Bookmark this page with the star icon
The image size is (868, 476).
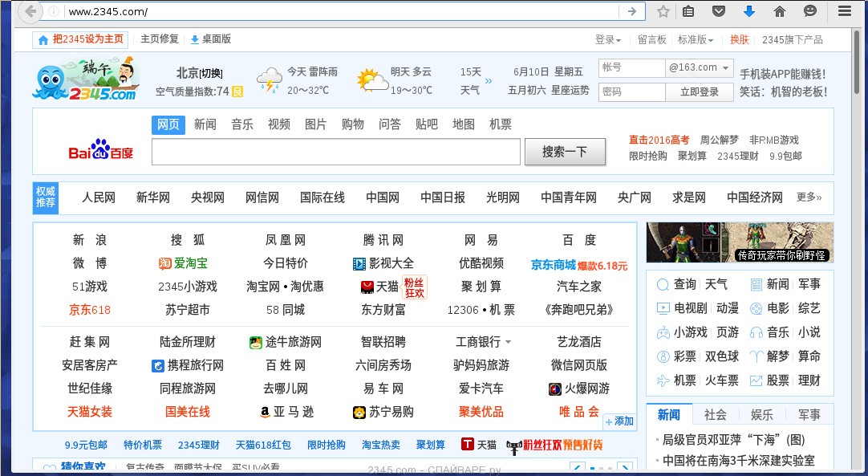click(663, 11)
